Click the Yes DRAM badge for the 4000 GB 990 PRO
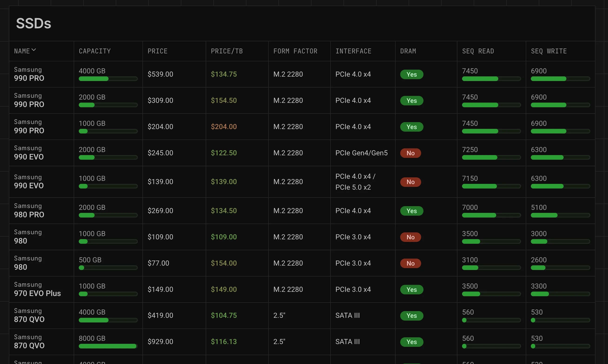 pyautogui.click(x=411, y=74)
